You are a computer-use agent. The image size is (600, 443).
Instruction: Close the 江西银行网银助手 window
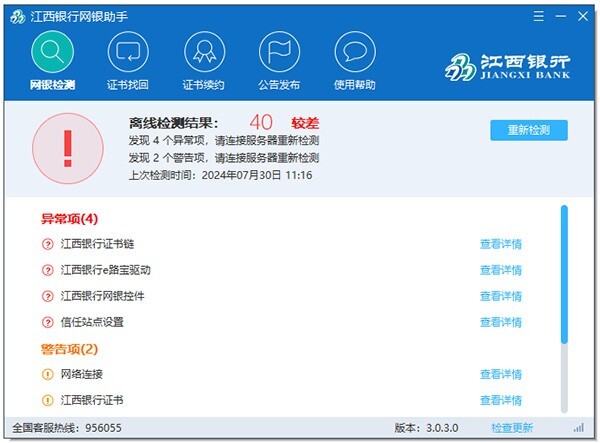click(x=583, y=16)
